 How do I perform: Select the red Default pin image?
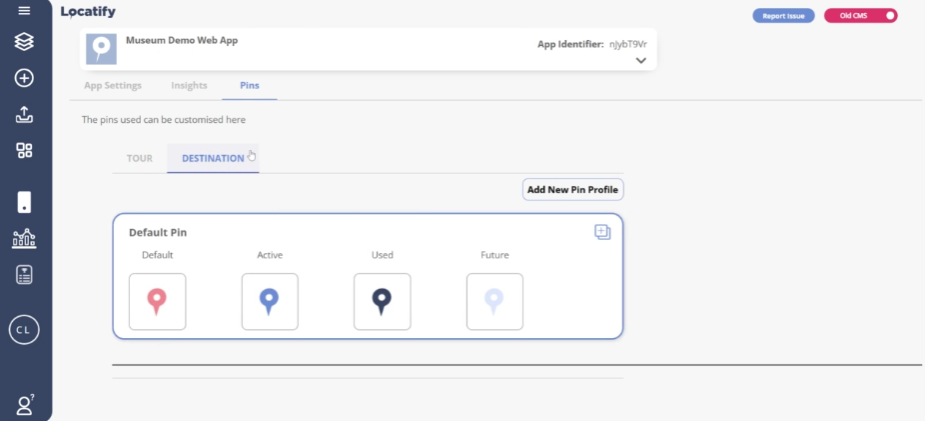tap(158, 301)
